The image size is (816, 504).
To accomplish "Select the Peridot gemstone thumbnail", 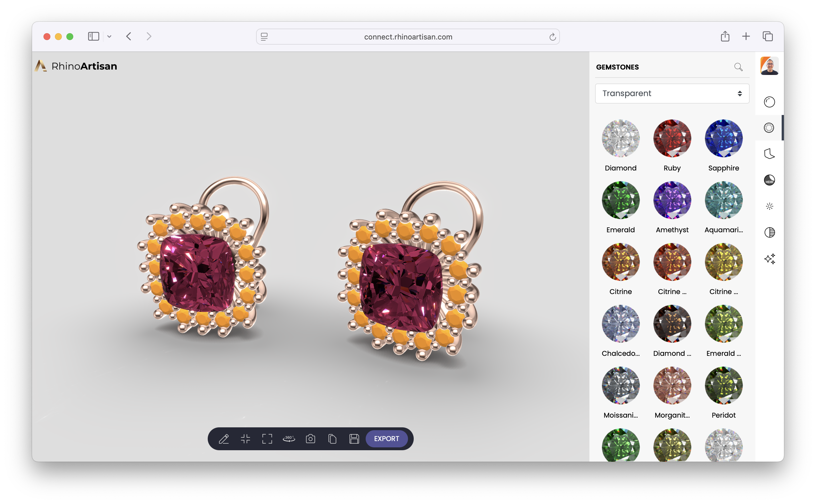I will pos(723,385).
